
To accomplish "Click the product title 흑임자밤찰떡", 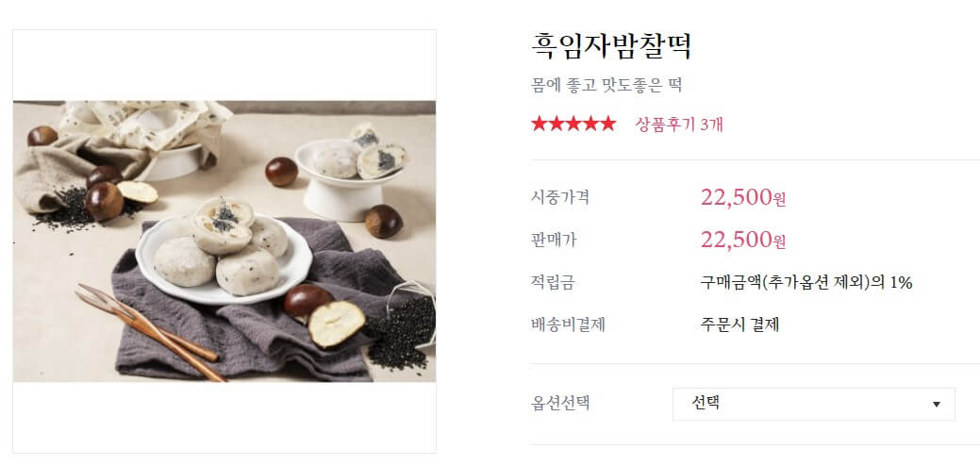I will pos(612,47).
